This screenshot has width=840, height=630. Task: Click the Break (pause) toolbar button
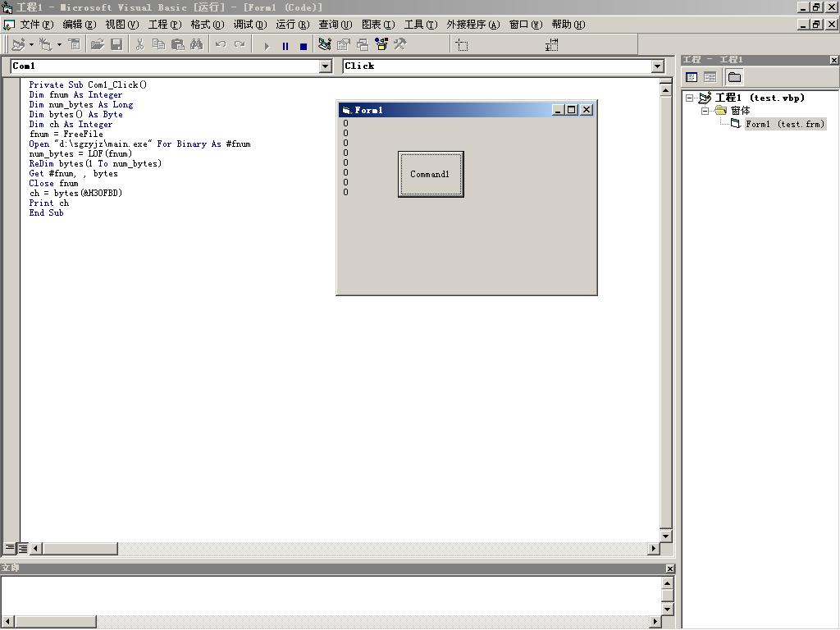pos(285,46)
